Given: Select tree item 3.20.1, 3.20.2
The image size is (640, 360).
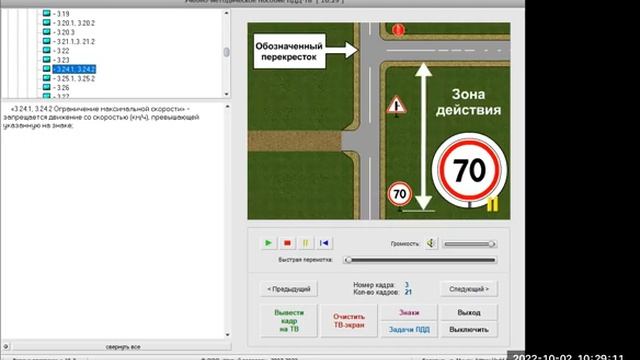Looking at the screenshot, I should [x=74, y=23].
